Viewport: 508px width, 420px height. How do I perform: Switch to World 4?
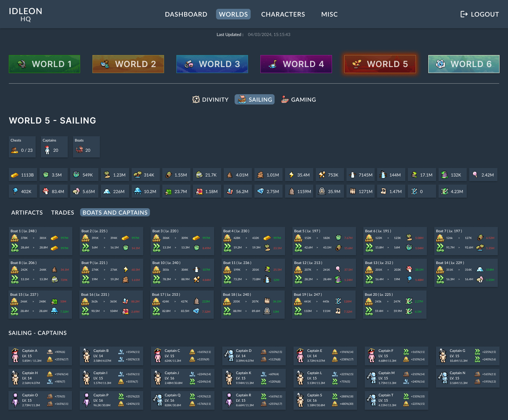pos(296,64)
